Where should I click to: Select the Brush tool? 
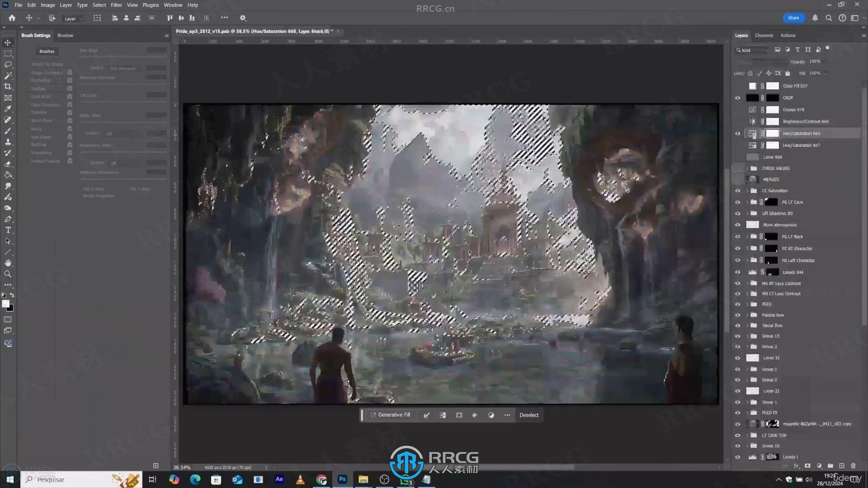pyautogui.click(x=8, y=131)
